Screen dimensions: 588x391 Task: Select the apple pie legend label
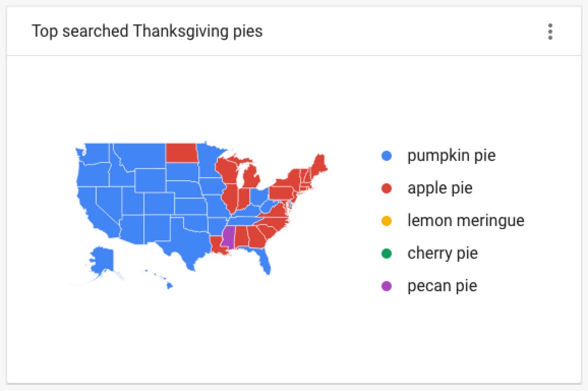(x=440, y=188)
